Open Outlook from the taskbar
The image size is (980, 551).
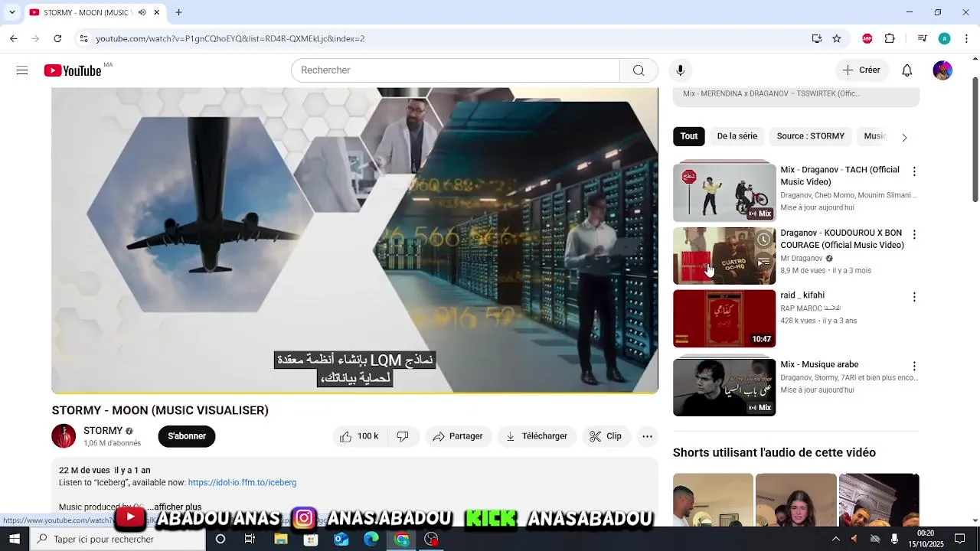(x=341, y=539)
